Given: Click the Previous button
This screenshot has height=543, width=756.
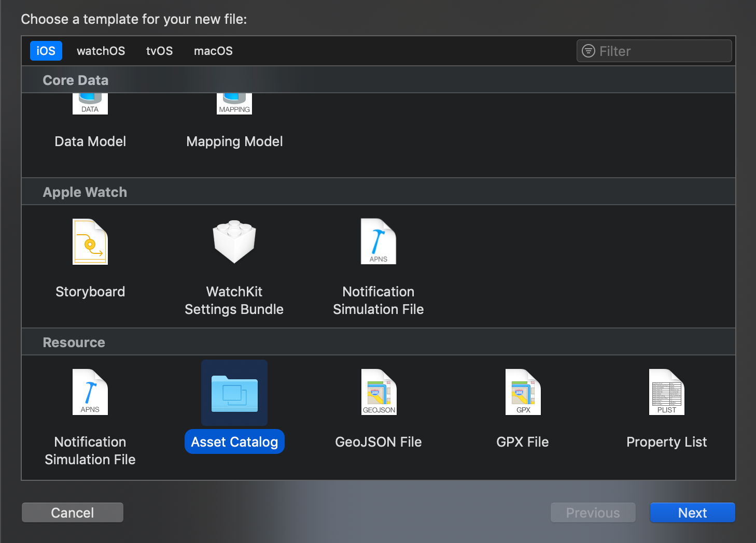Looking at the screenshot, I should point(593,512).
